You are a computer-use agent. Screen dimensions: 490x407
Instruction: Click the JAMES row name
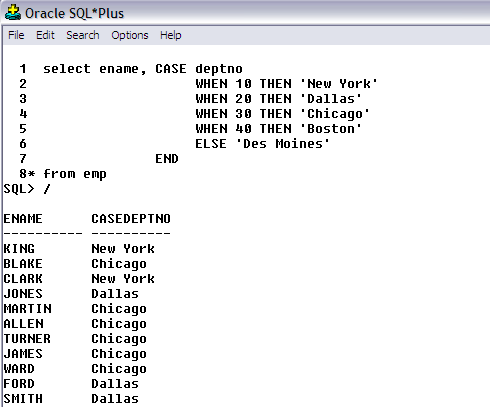click(23, 354)
